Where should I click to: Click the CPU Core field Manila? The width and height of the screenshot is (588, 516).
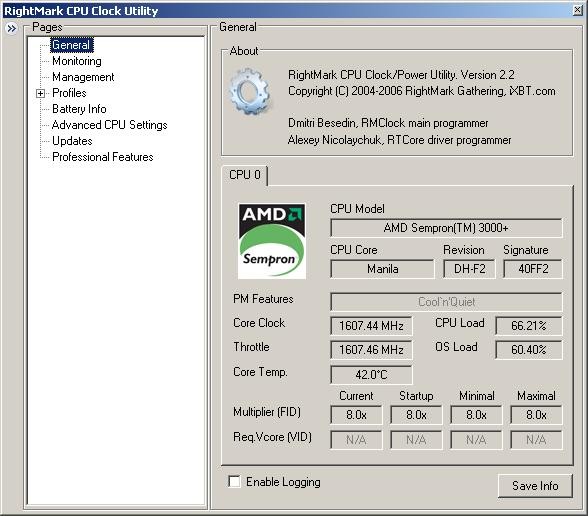[x=382, y=269]
